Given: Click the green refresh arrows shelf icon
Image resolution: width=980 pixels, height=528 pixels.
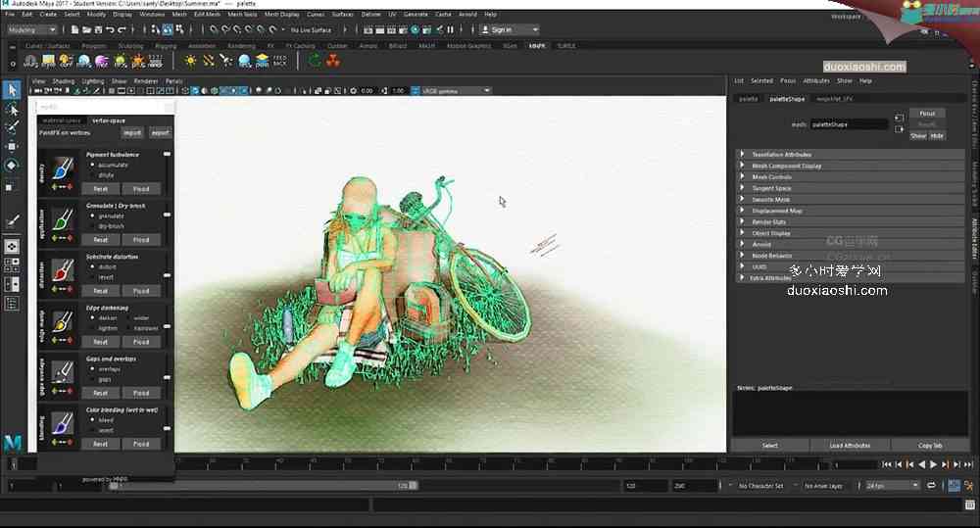Looking at the screenshot, I should 315,61.
